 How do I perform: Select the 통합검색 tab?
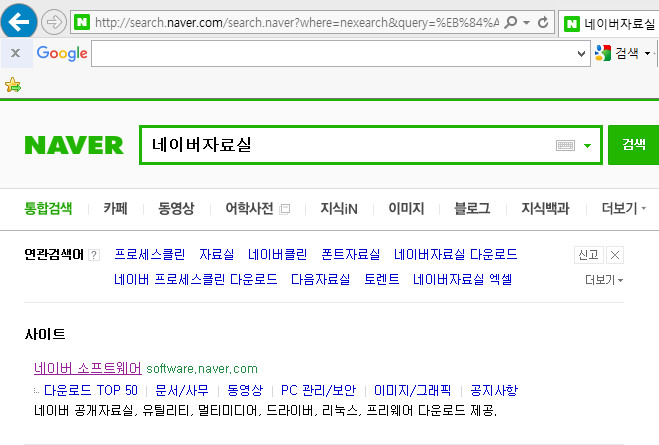[48, 208]
